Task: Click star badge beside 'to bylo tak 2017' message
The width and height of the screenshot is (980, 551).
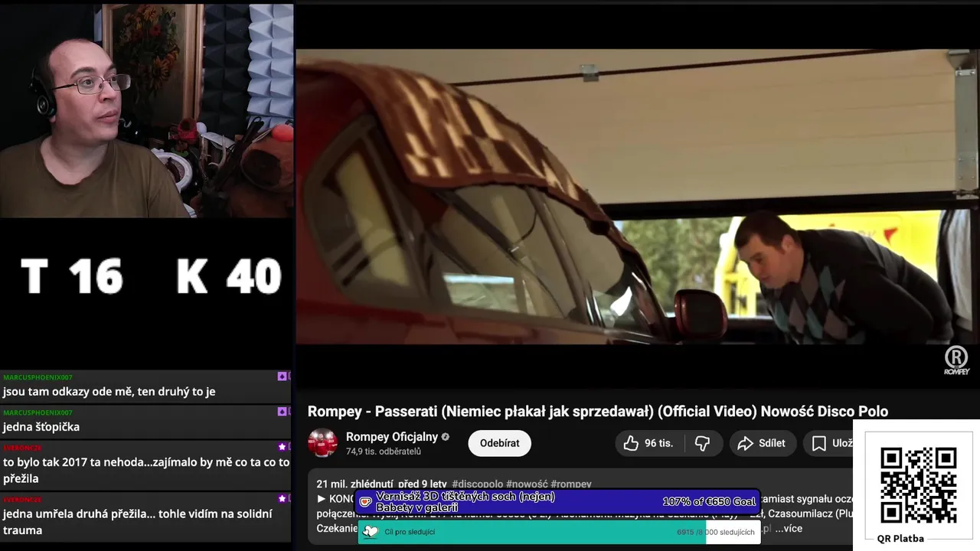Action: click(x=283, y=447)
